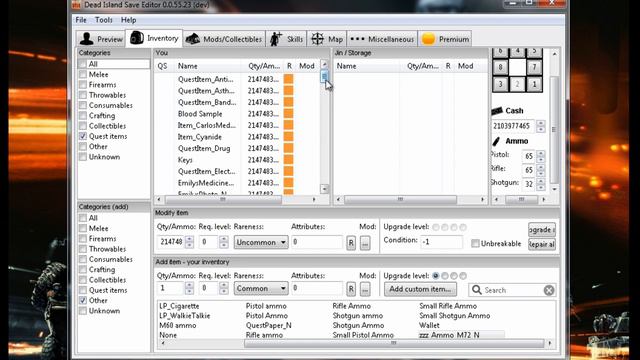Switch to the Mods/Collectibles tab
The width and height of the screenshot is (640, 360).
[x=224, y=39]
